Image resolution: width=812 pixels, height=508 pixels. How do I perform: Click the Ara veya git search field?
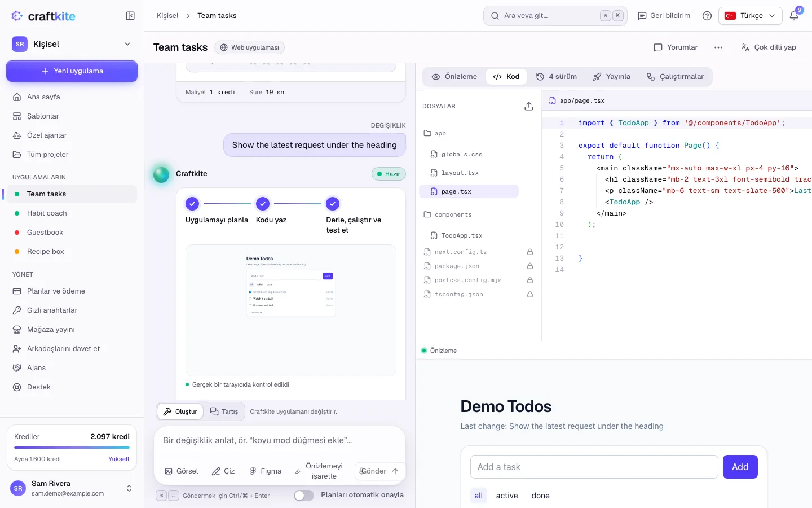coord(555,16)
